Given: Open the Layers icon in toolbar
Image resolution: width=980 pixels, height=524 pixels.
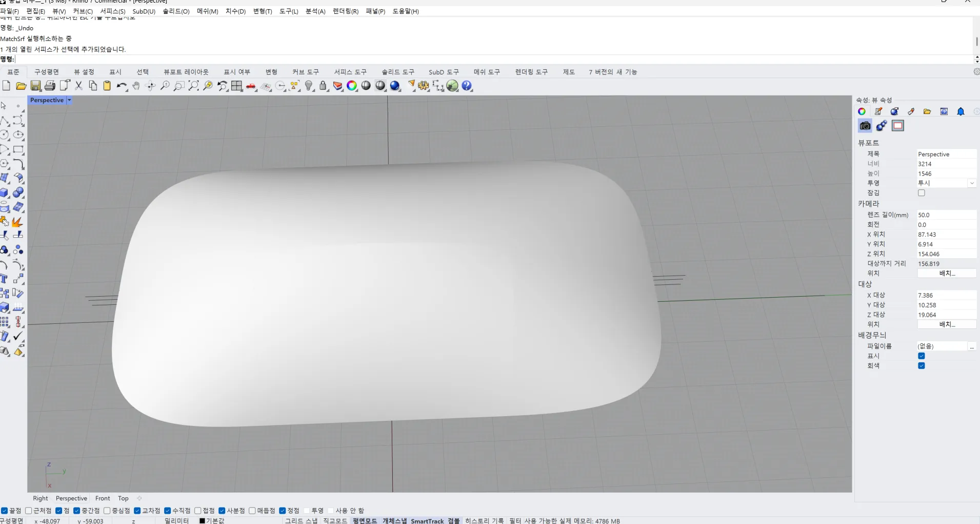Looking at the screenshot, I should 337,86.
